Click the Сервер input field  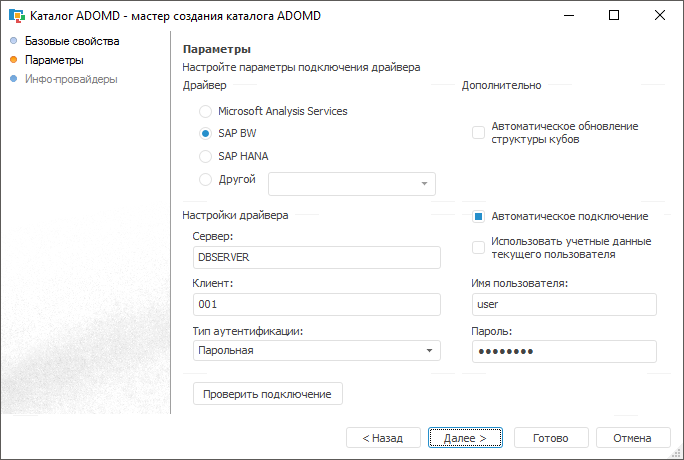pyautogui.click(x=316, y=257)
